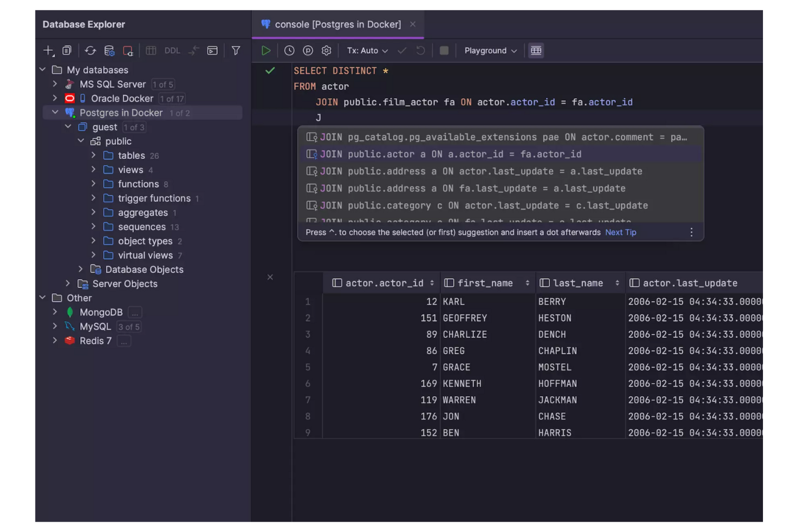The image size is (798, 532).
Task: Collapse the My databases folder
Action: 43,70
